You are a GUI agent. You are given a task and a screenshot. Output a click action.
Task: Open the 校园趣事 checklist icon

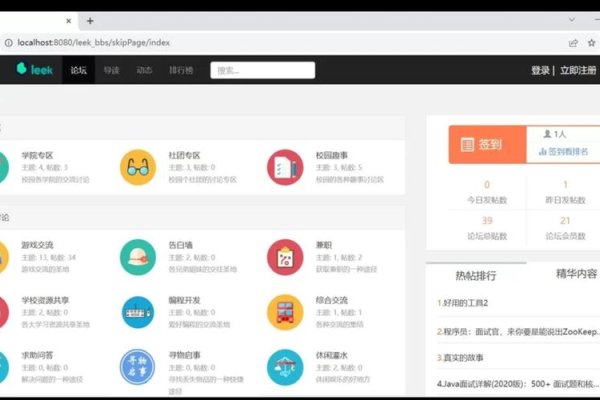(x=285, y=167)
